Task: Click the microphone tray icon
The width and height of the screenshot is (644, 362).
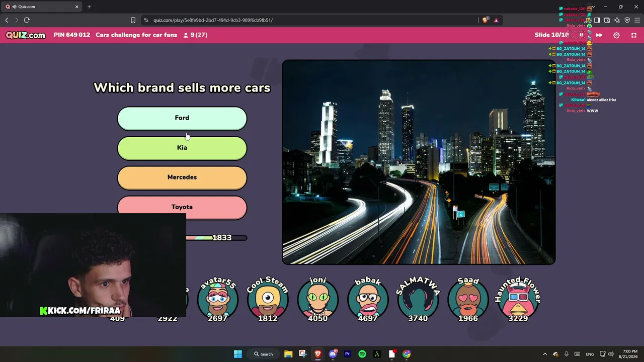Action: click(x=567, y=354)
